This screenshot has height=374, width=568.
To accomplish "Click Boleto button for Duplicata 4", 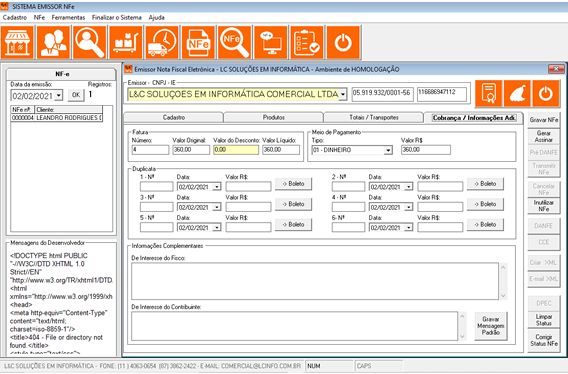I will pyautogui.click(x=485, y=204).
